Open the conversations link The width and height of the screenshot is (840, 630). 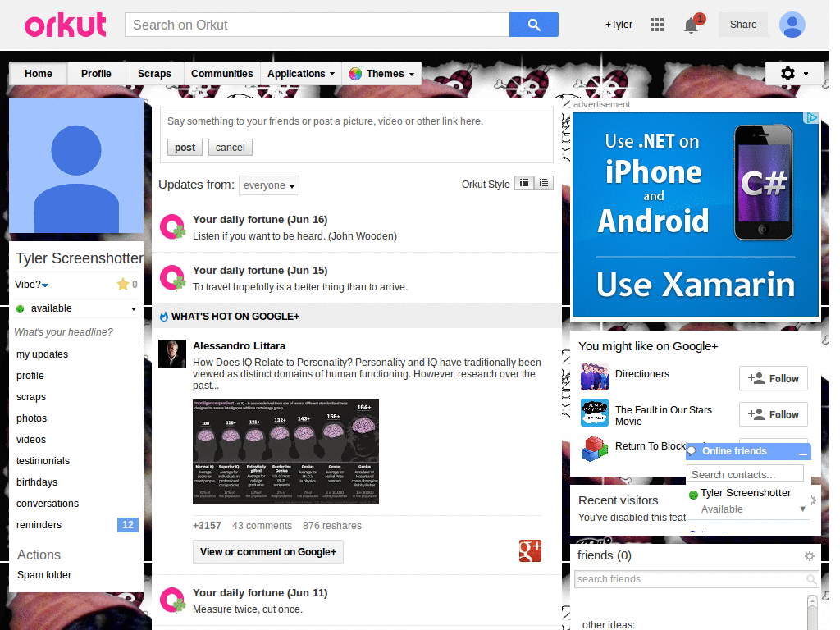(48, 504)
